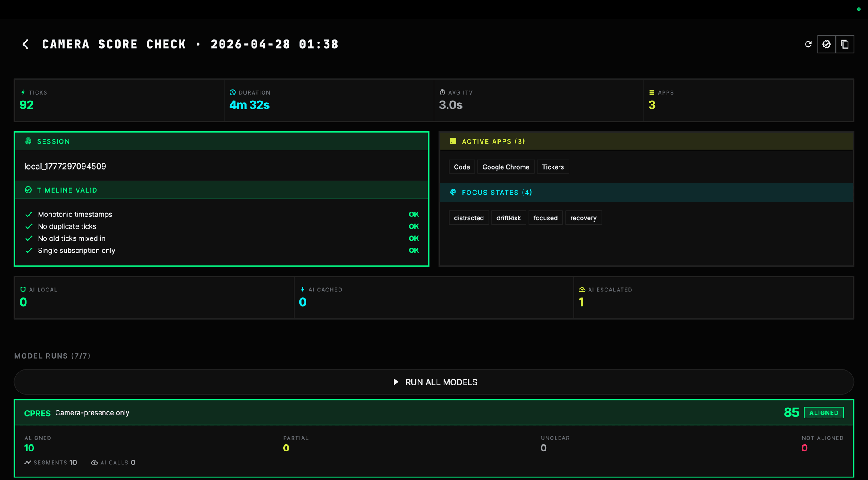Expand the CPRES Camera-presence only card header
The image size is (868, 480).
(434, 413)
